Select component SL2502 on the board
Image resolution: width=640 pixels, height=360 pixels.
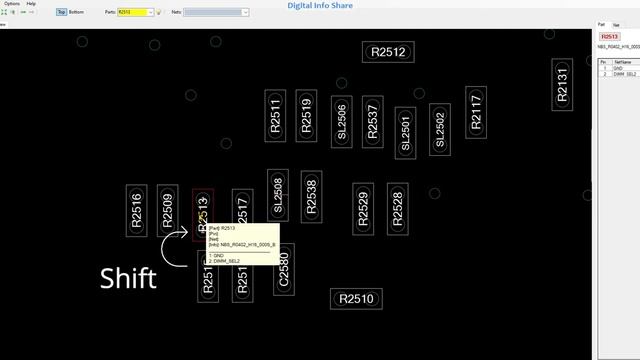(440, 129)
